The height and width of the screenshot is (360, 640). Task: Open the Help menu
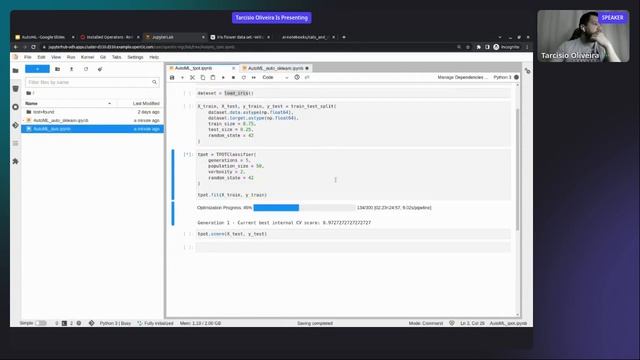(x=154, y=57)
